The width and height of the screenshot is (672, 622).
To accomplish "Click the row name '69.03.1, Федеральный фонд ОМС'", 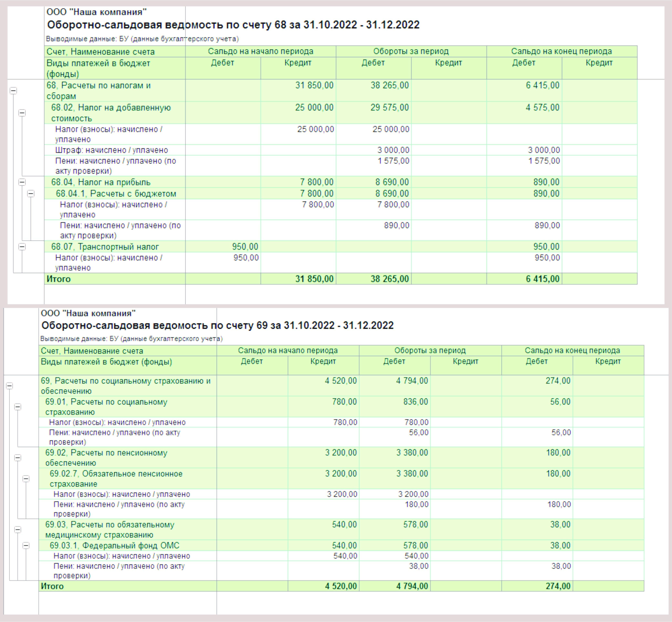I will [114, 546].
